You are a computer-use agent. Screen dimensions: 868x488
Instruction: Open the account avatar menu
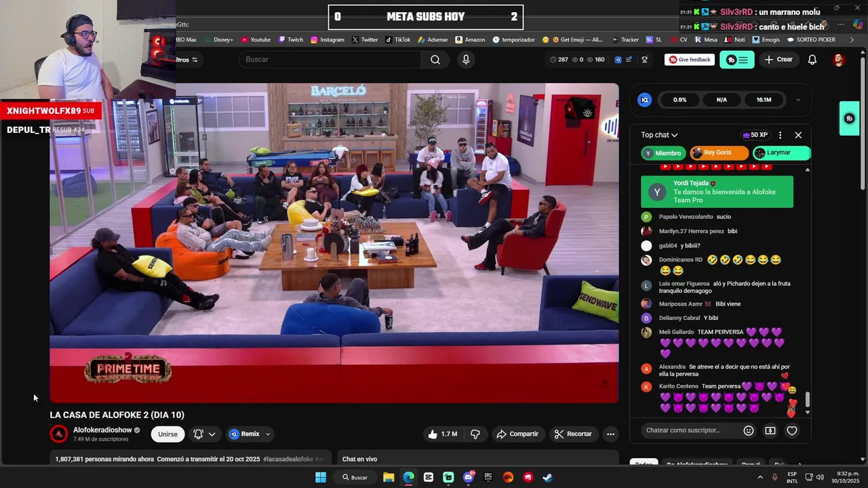[839, 60]
